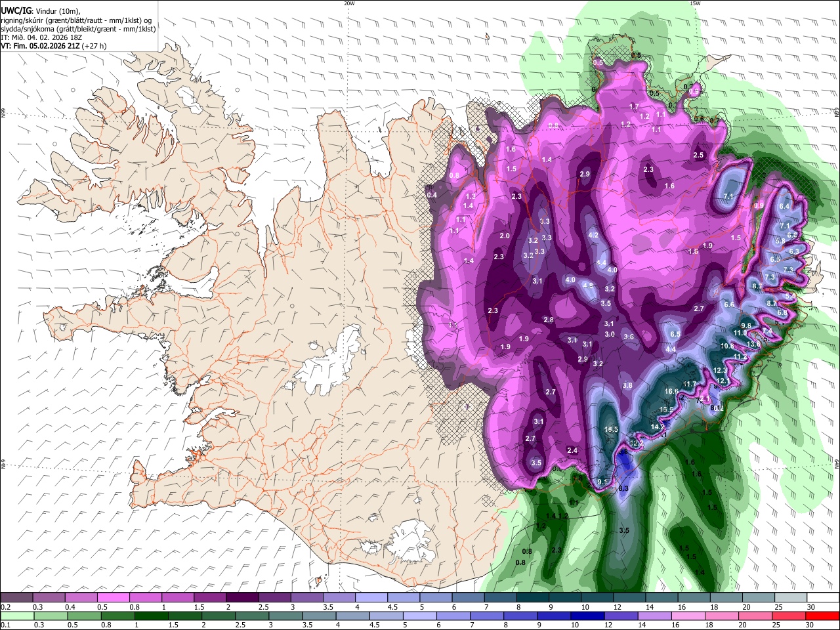Choose the darkest purple 2 swatch in top legend
This screenshot has width=840, height=630.
click(242, 598)
